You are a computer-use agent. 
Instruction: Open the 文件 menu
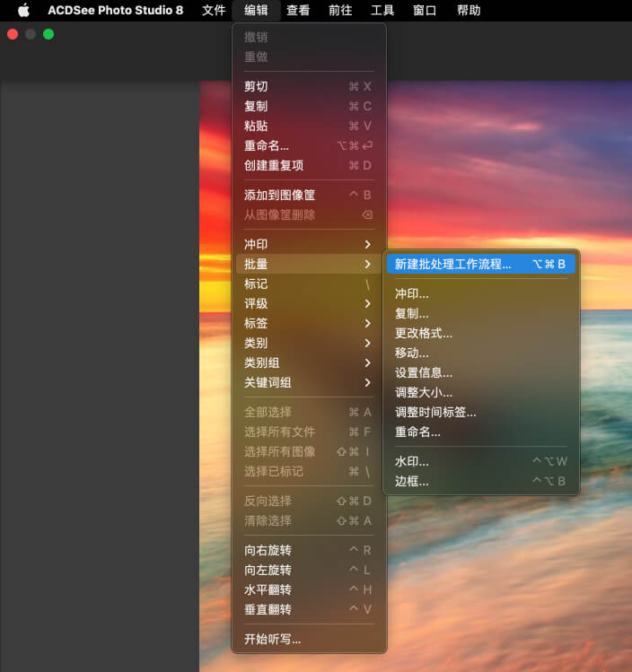point(214,10)
